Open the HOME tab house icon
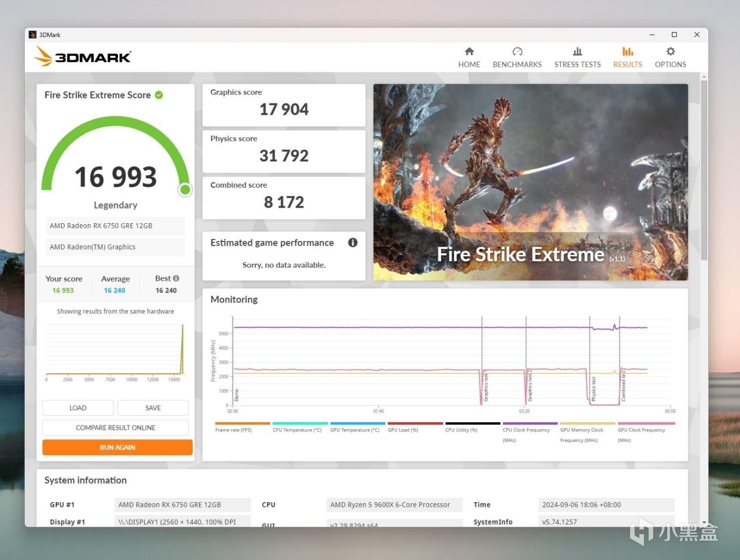Image resolution: width=740 pixels, height=560 pixels. click(469, 51)
